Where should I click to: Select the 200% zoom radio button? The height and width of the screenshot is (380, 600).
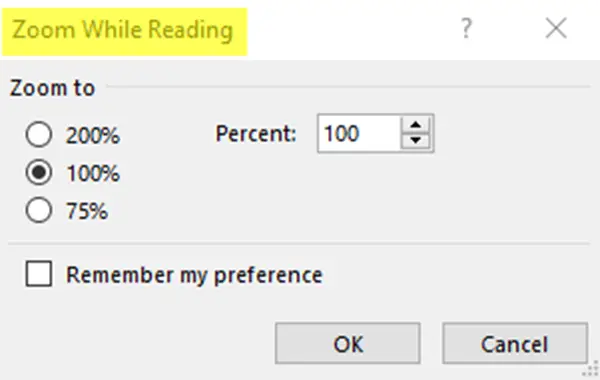click(39, 134)
